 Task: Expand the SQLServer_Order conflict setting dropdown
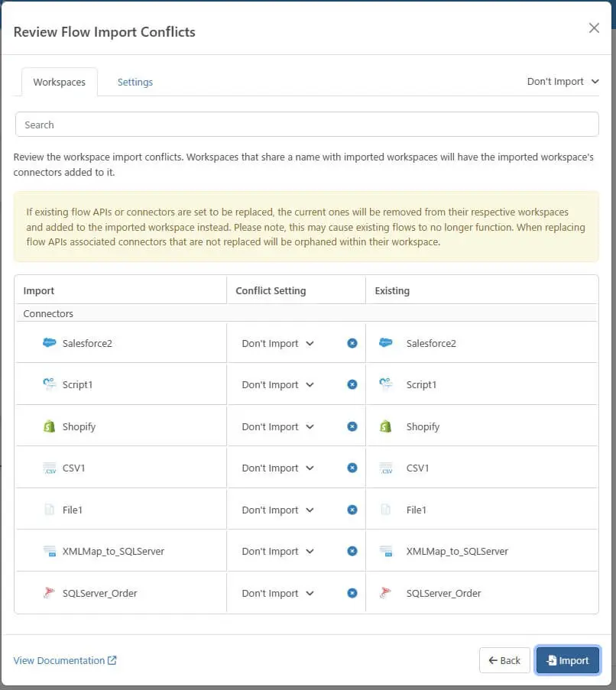click(x=278, y=594)
